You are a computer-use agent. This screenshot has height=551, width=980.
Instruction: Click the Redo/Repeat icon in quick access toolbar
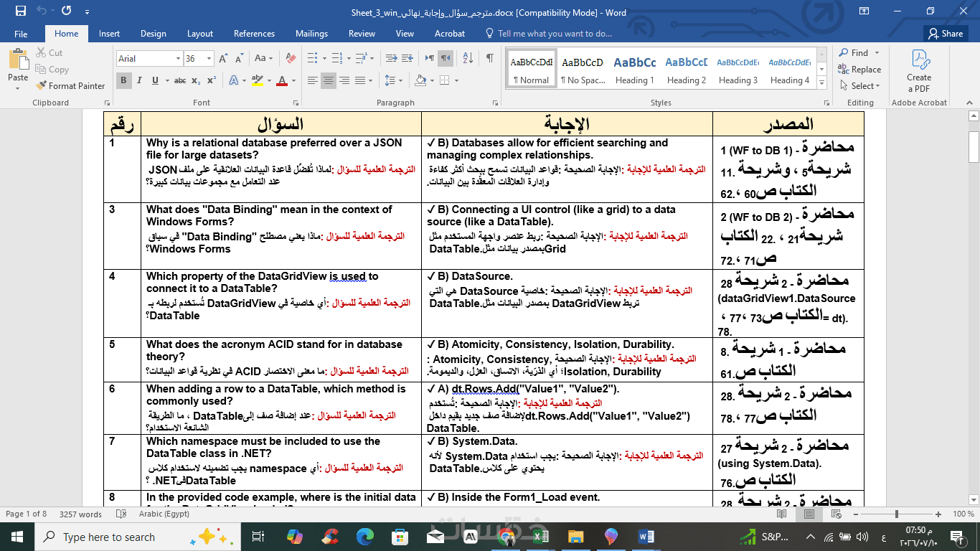(67, 11)
